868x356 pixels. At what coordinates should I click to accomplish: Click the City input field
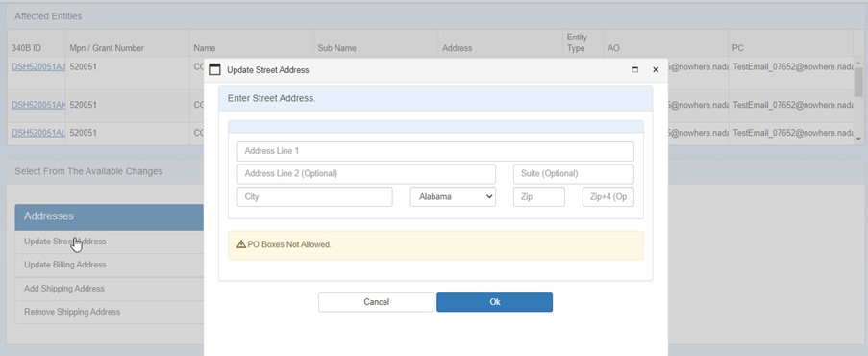314,197
